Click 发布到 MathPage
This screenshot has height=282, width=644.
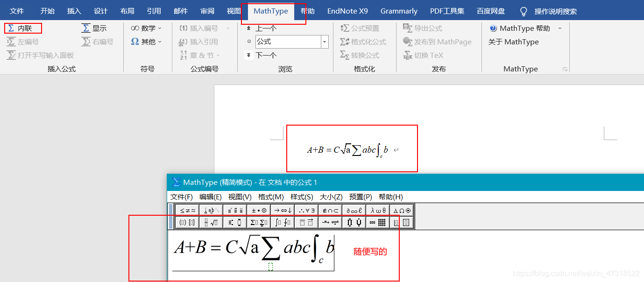(437, 42)
